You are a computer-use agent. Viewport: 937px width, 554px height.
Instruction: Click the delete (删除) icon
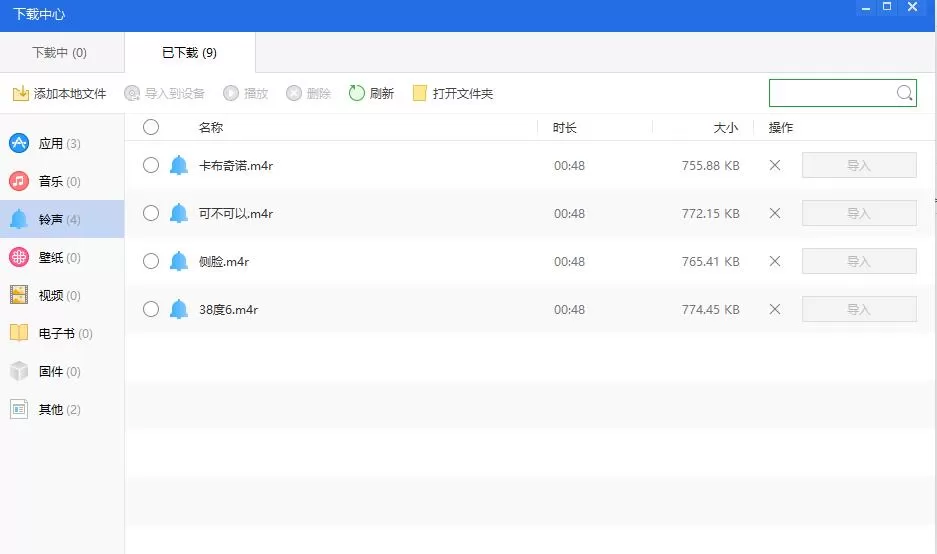[x=293, y=93]
